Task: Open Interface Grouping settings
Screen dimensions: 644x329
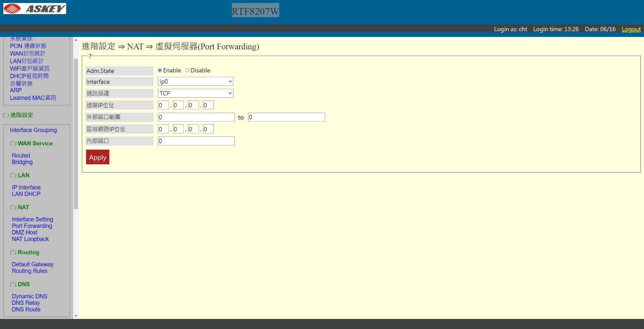Action: pos(33,130)
